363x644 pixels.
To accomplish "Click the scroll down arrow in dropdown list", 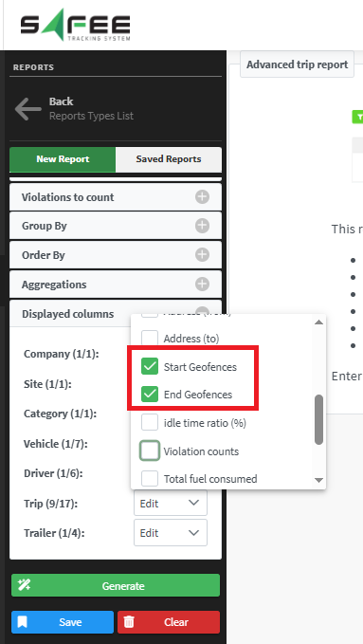I will [x=318, y=480].
